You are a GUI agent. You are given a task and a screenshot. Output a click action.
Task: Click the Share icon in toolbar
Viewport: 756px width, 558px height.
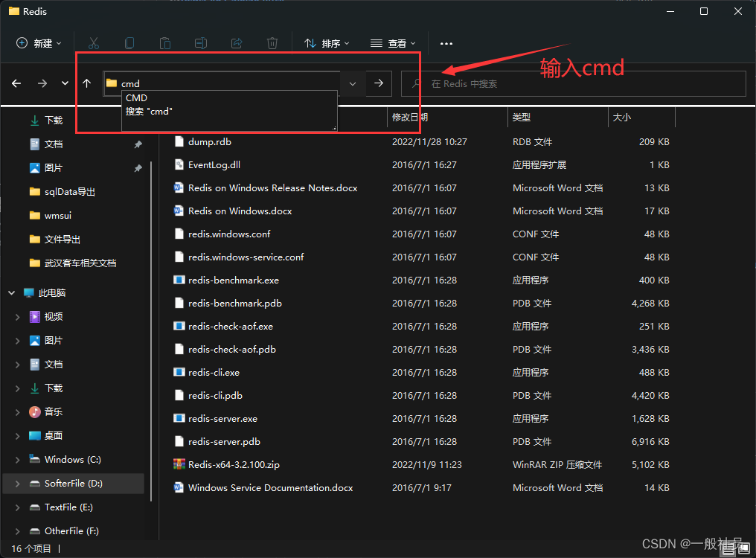pos(237,43)
